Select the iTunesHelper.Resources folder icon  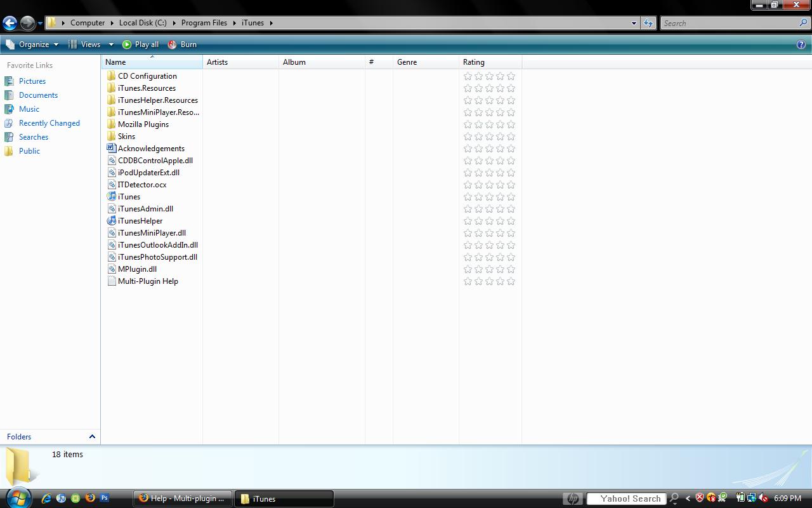[x=112, y=100]
